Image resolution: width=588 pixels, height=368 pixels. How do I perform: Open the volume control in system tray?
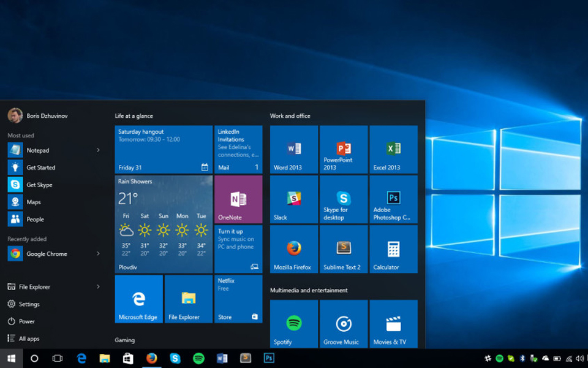click(579, 358)
